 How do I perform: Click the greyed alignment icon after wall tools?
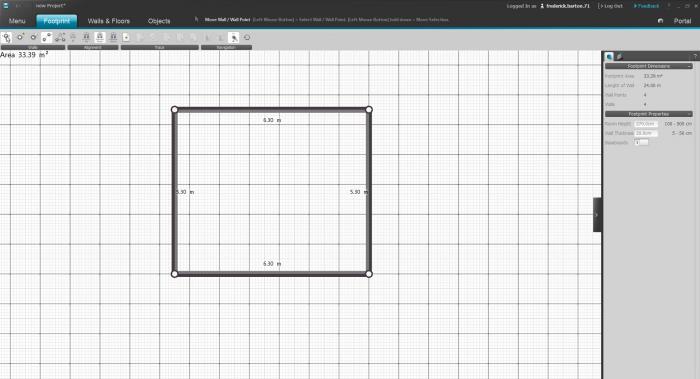73,37
